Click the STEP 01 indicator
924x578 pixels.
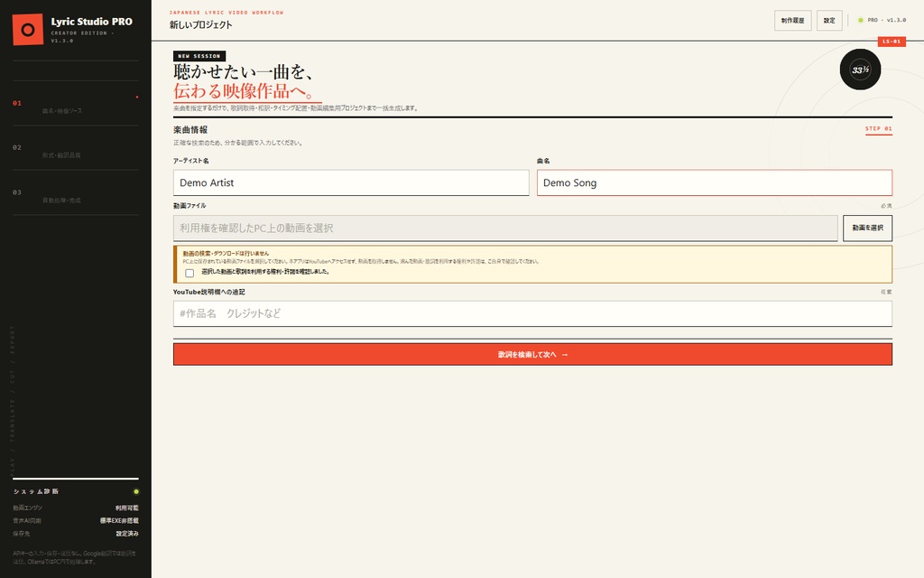pyautogui.click(x=879, y=128)
